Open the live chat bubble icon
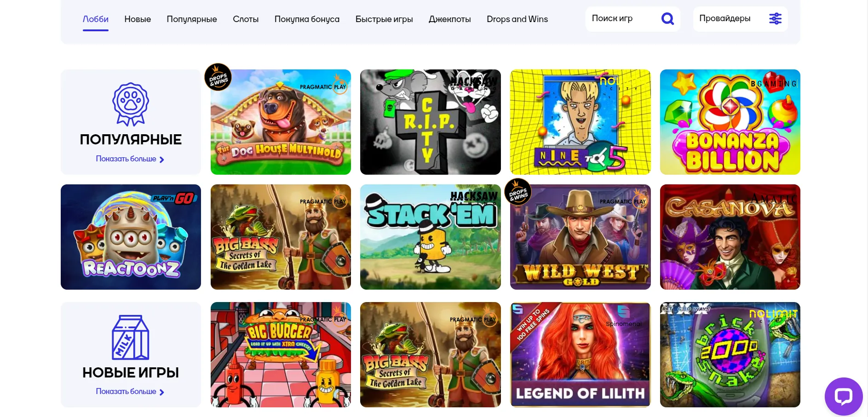This screenshot has width=868, height=417. [x=843, y=396]
